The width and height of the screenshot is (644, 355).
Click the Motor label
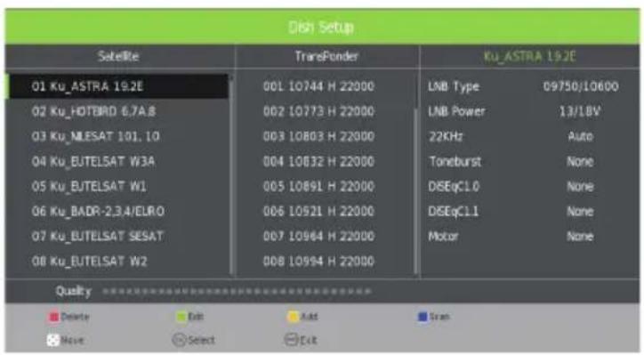[x=443, y=237]
